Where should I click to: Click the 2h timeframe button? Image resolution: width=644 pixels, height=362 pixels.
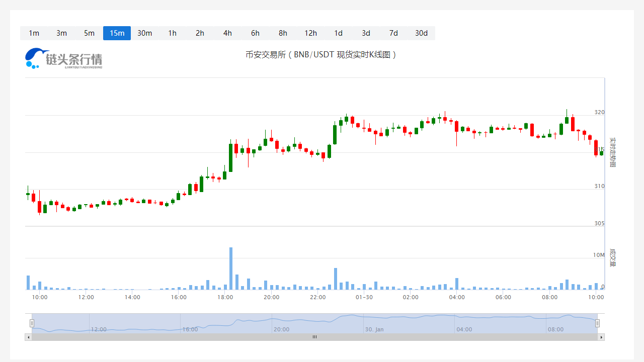[200, 33]
